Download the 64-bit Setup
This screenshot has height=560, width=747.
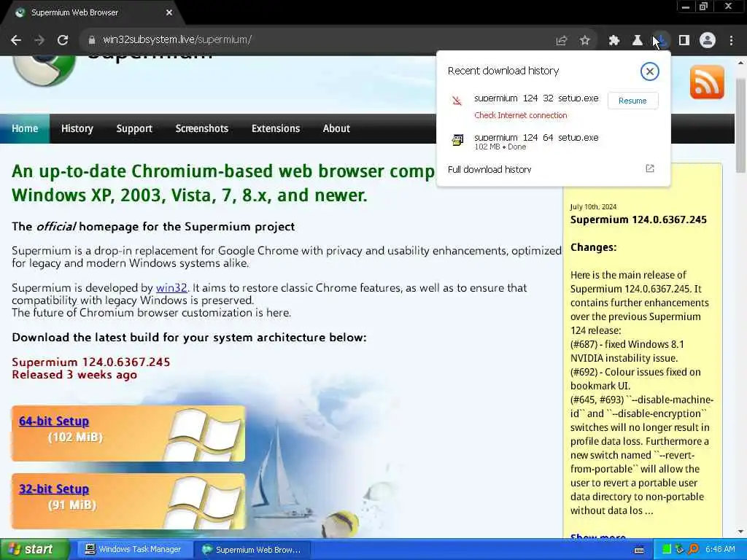(54, 421)
